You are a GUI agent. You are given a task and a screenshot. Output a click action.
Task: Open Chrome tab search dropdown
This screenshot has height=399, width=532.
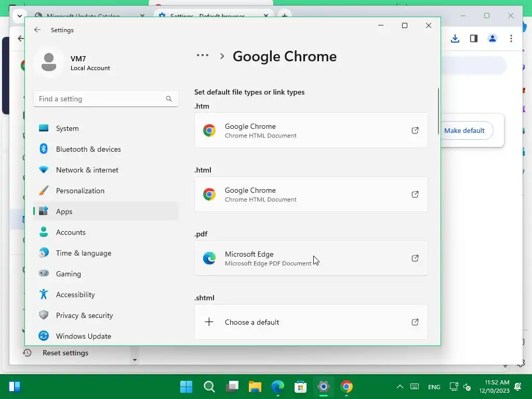[x=20, y=16]
